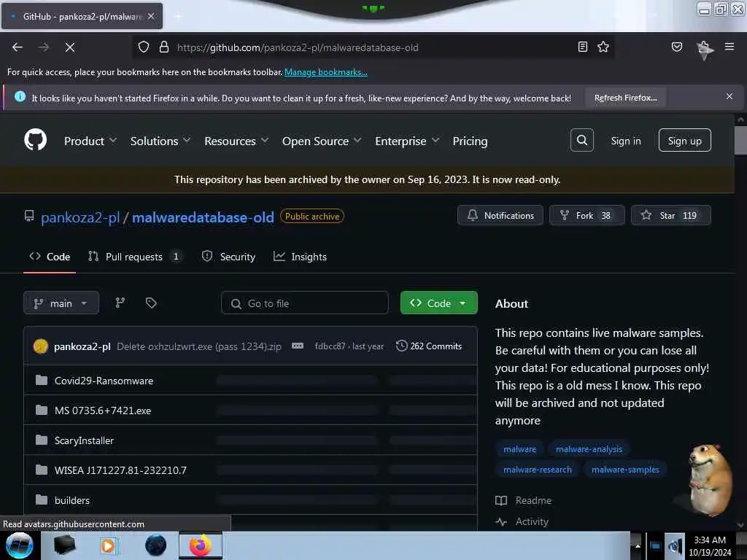Toggle reader view icon in address bar

coord(582,47)
